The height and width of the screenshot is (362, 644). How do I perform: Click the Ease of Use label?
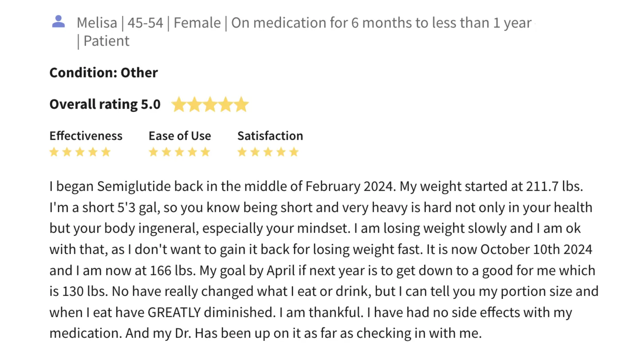tap(180, 136)
